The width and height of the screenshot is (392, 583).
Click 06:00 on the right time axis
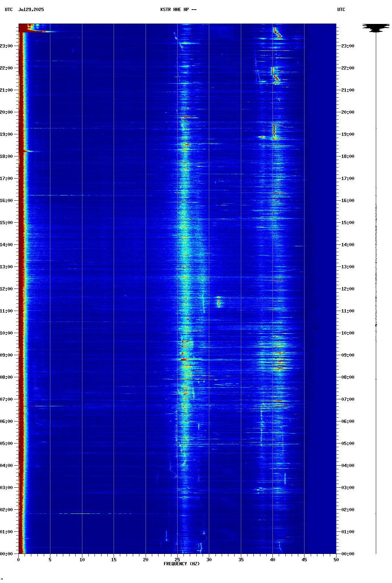(x=348, y=421)
